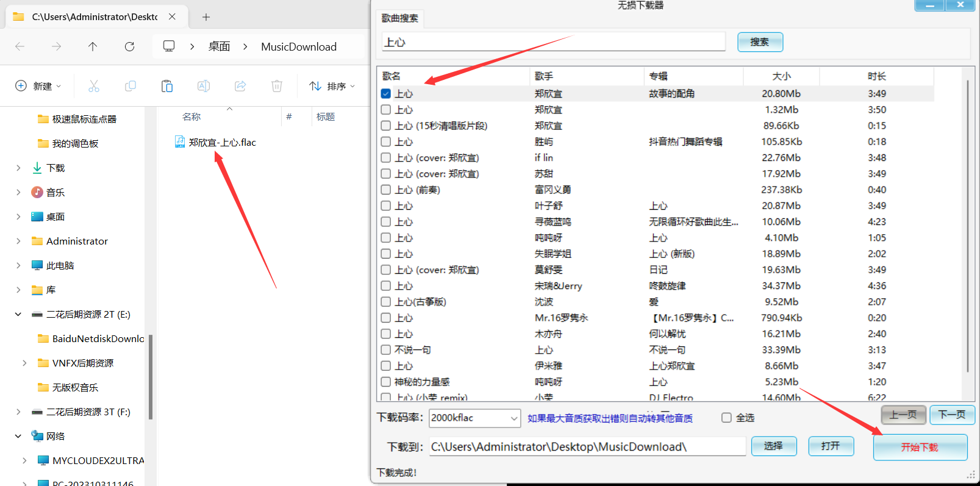Expand the 库 tree node

[18, 290]
